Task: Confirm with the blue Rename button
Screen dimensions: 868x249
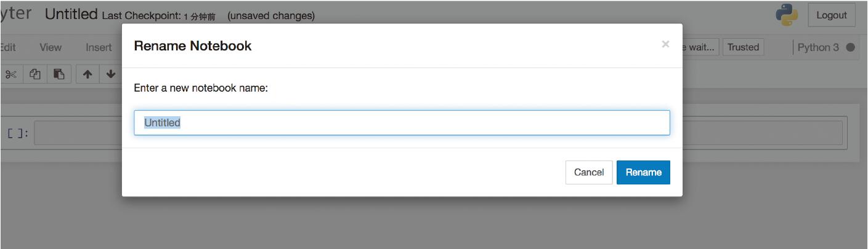Action: click(643, 172)
